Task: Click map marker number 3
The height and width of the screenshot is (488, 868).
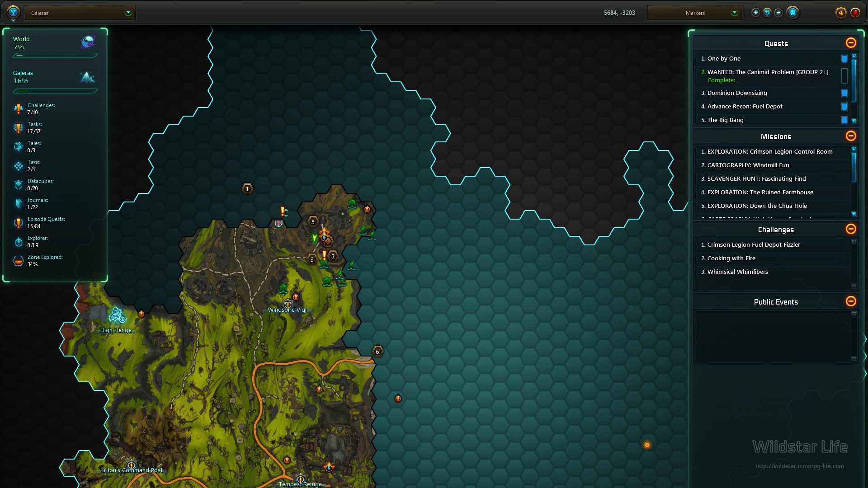Action: coord(312,259)
